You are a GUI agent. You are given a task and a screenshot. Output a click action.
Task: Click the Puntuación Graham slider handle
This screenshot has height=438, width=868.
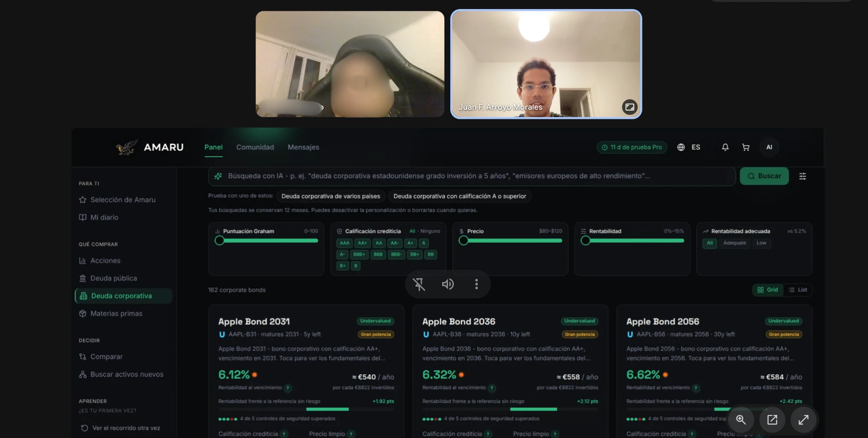(x=219, y=241)
